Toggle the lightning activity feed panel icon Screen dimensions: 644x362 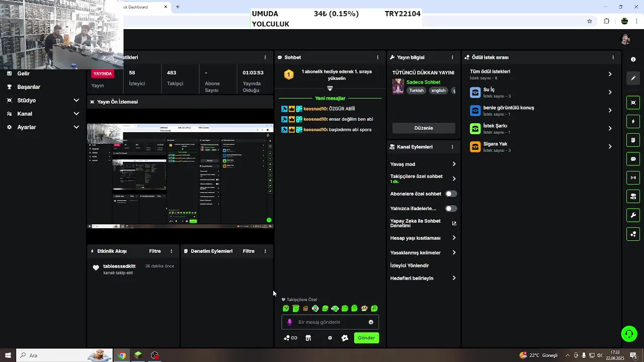pyautogui.click(x=633, y=121)
